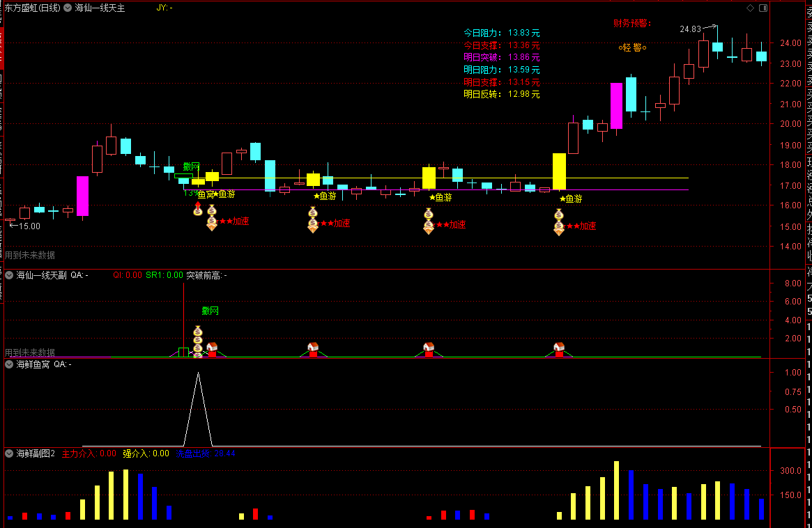Click the green 撒网 label in 海仙一线天副 panel

point(210,311)
